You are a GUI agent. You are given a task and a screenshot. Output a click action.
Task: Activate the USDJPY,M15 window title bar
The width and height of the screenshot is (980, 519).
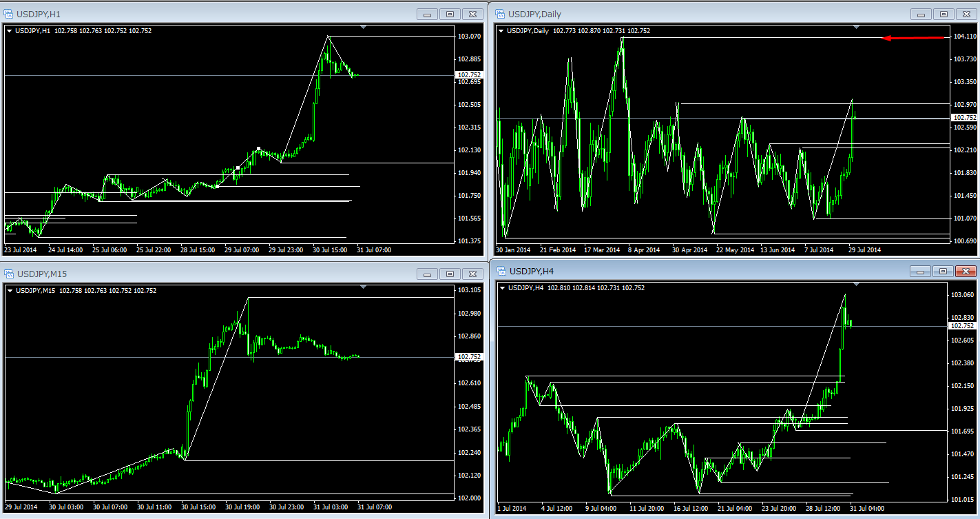[207, 274]
